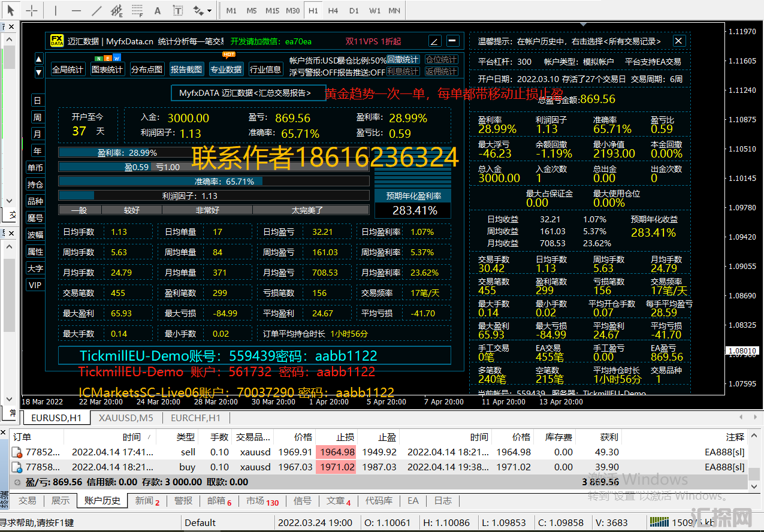The height and width of the screenshot is (532, 764).
Task: Open the arrows objects dropdown
Action: coord(203,11)
